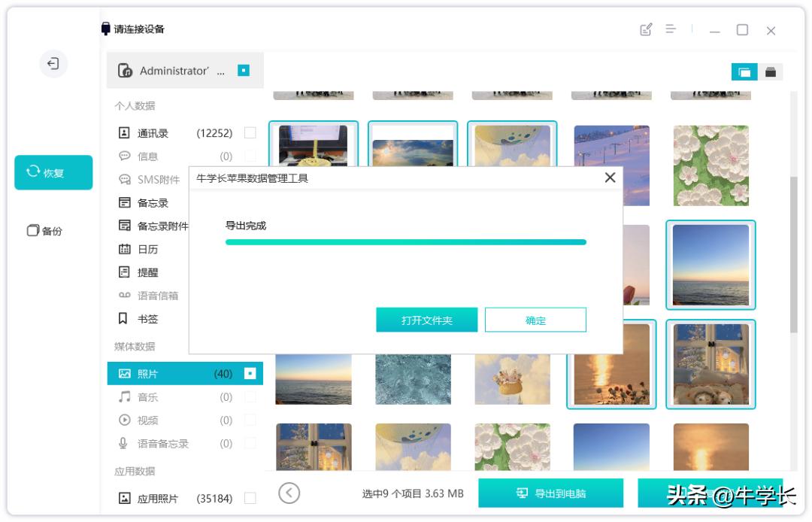This screenshot has height=522, width=812.
Task: Click the back circle arrow near item count
Action: coord(288,493)
